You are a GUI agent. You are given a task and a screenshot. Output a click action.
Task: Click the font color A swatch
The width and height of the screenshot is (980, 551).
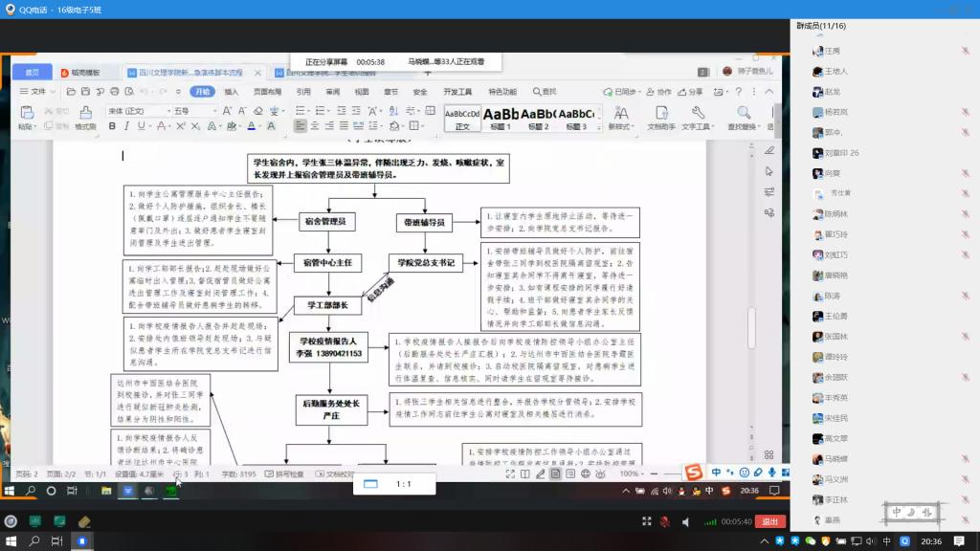[x=251, y=126]
